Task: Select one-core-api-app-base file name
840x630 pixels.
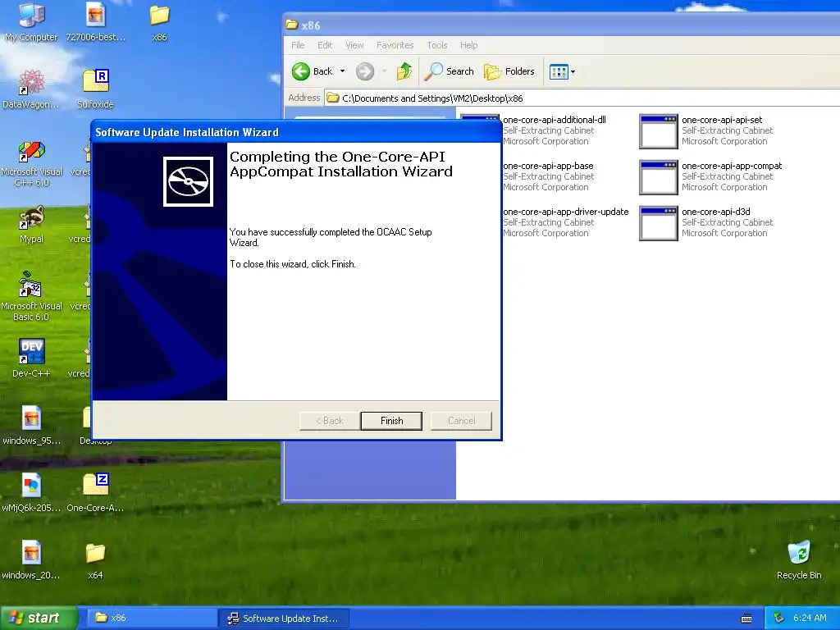Action: coord(548,166)
